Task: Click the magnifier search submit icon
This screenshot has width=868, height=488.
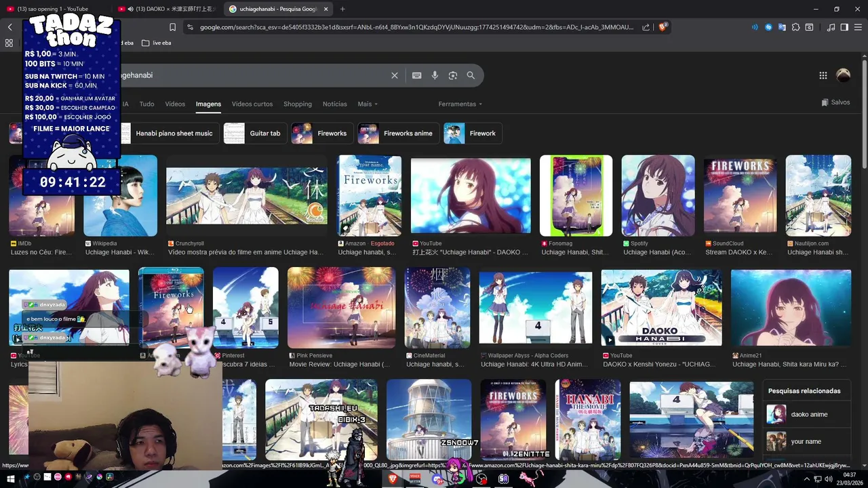Action: pyautogui.click(x=471, y=75)
